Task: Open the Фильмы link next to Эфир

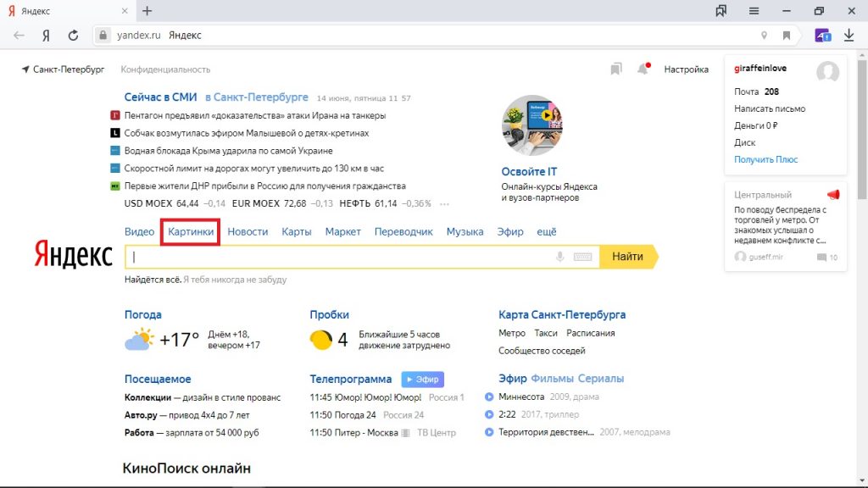Action: coord(552,379)
